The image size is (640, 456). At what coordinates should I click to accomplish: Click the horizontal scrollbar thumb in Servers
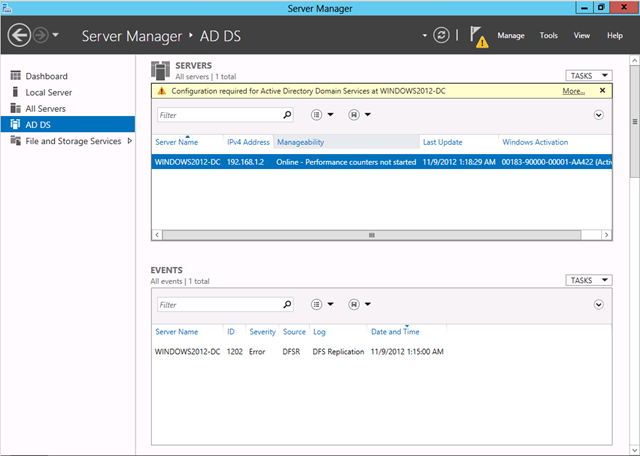click(371, 235)
